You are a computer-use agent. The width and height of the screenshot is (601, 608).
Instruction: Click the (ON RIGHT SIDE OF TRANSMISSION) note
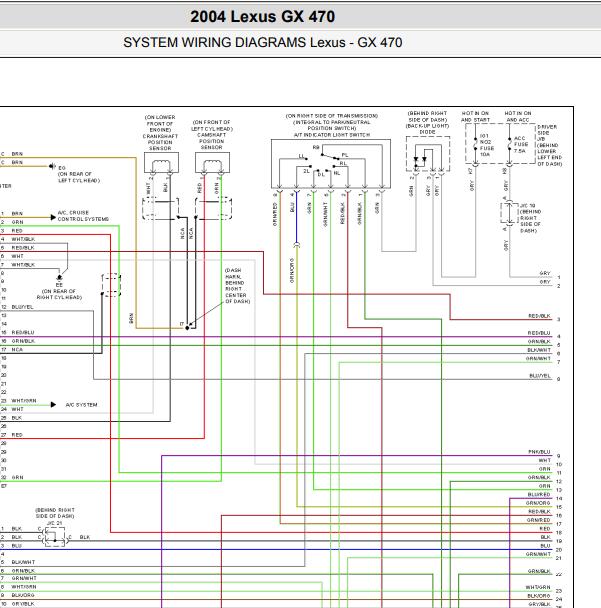point(332,116)
